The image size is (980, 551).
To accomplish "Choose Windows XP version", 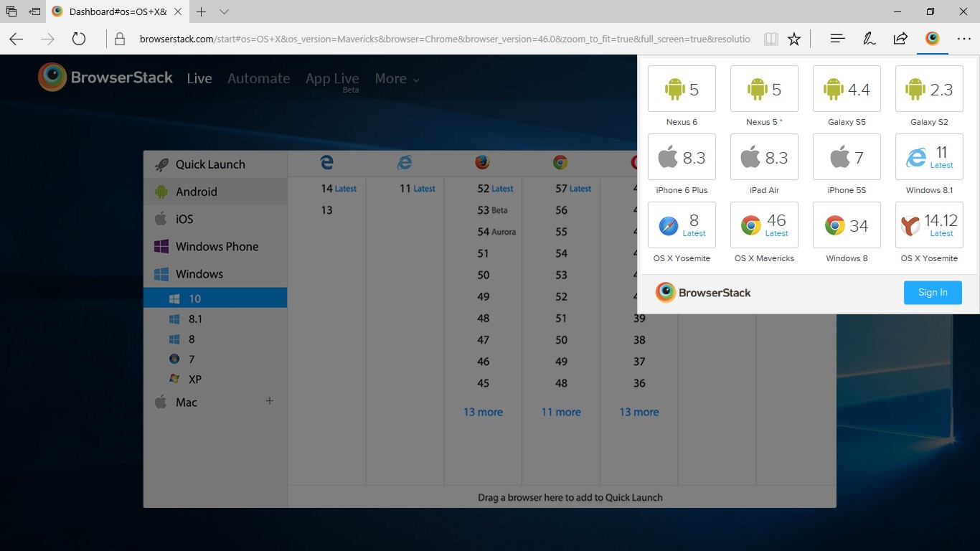I will click(215, 379).
